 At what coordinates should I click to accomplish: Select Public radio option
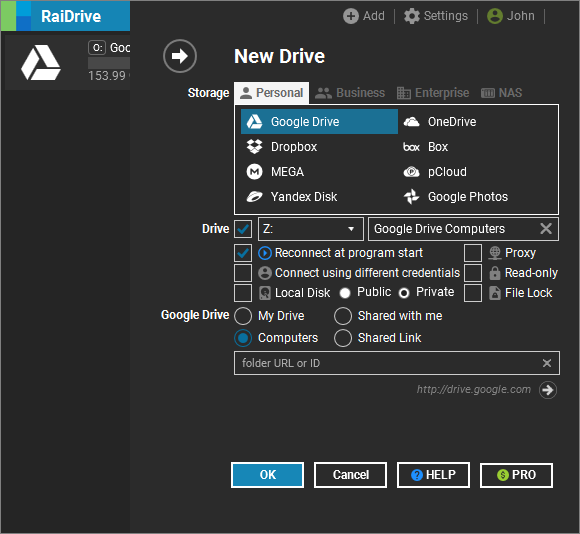coord(345,293)
